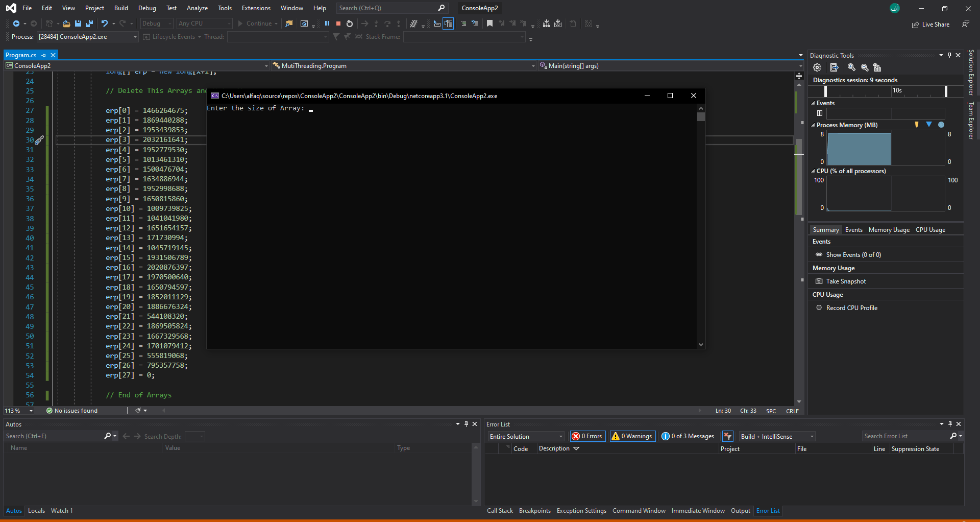980x522 pixels.
Task: Toggle a bookmark on the current line
Action: [489, 23]
